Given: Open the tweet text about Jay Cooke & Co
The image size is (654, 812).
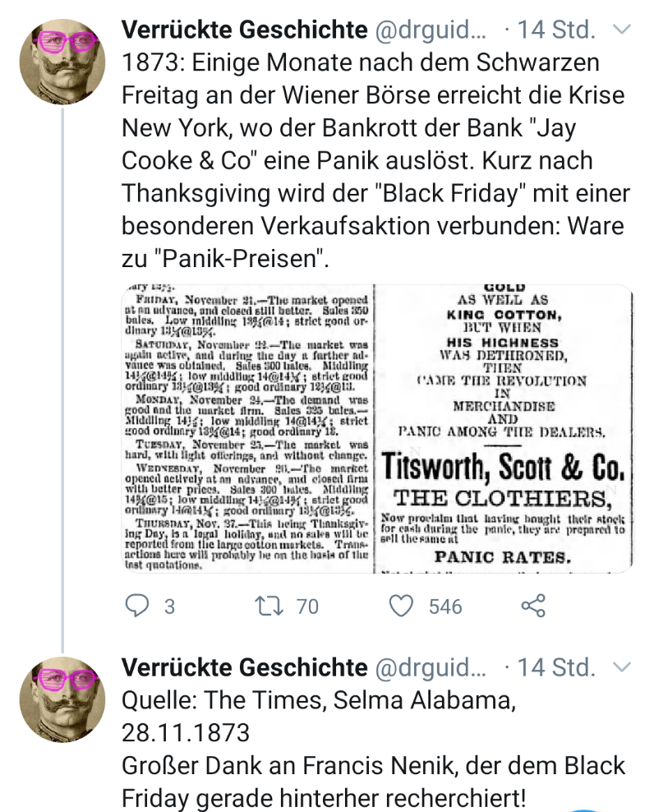Looking at the screenshot, I should pyautogui.click(x=370, y=160).
